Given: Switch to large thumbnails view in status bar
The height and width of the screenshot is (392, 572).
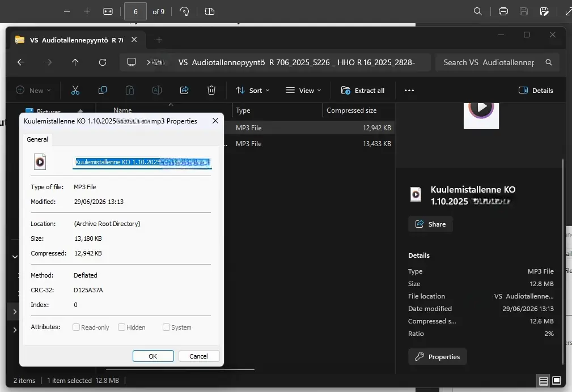Looking at the screenshot, I should pos(557,381).
